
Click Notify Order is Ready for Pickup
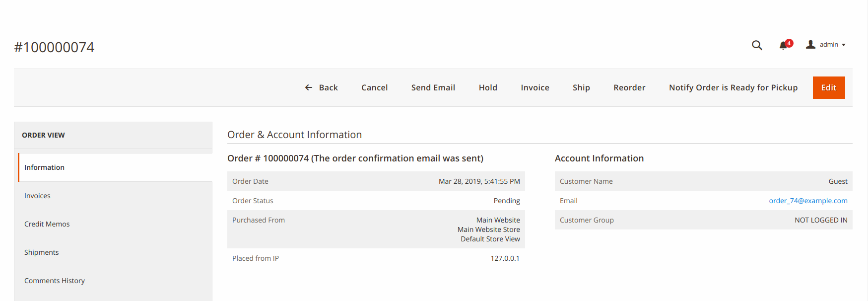(733, 87)
